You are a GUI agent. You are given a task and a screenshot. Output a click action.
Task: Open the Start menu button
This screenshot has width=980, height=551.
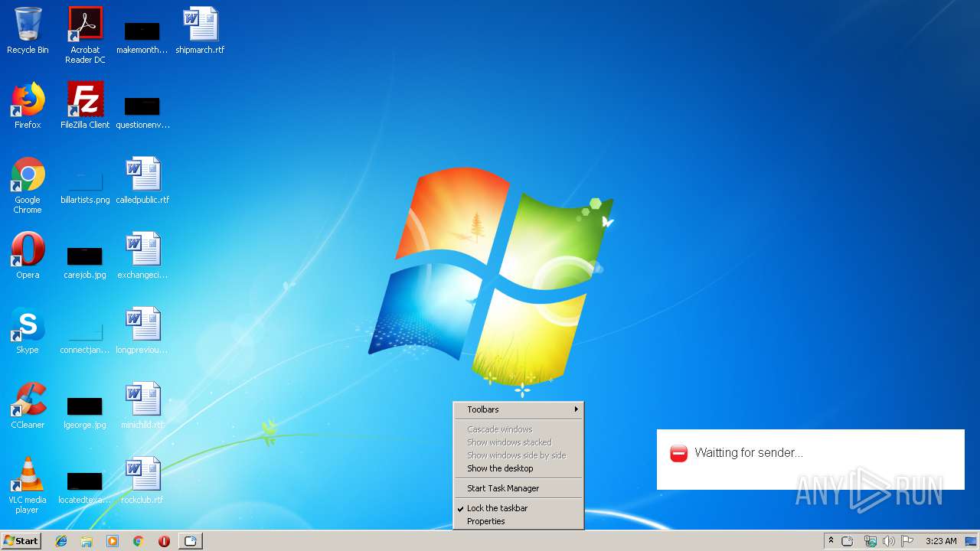click(x=21, y=541)
